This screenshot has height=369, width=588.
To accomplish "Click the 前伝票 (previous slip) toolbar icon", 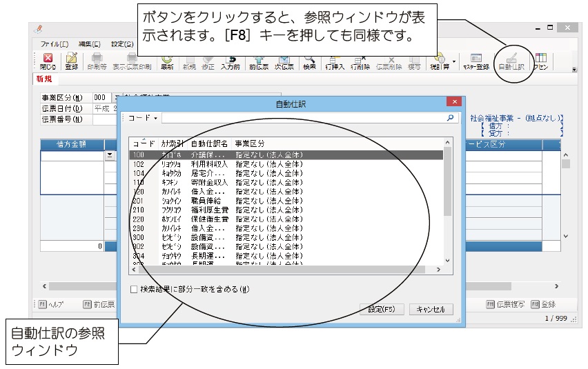I will 258,61.
